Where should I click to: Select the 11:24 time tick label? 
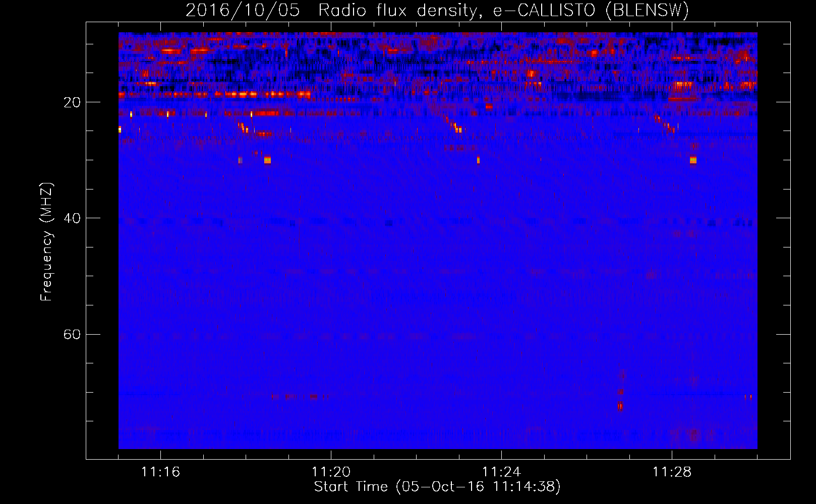coord(502,472)
